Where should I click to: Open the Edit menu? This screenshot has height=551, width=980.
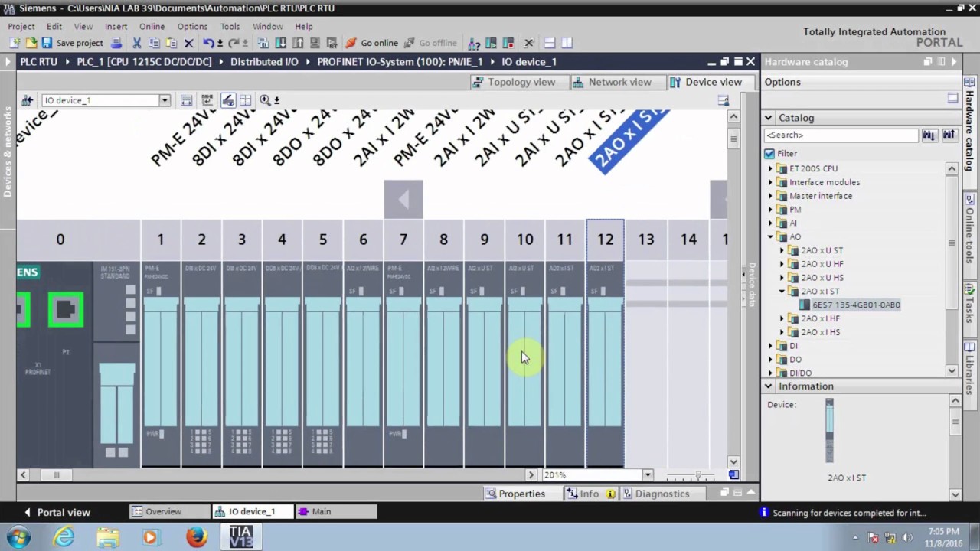tap(54, 26)
